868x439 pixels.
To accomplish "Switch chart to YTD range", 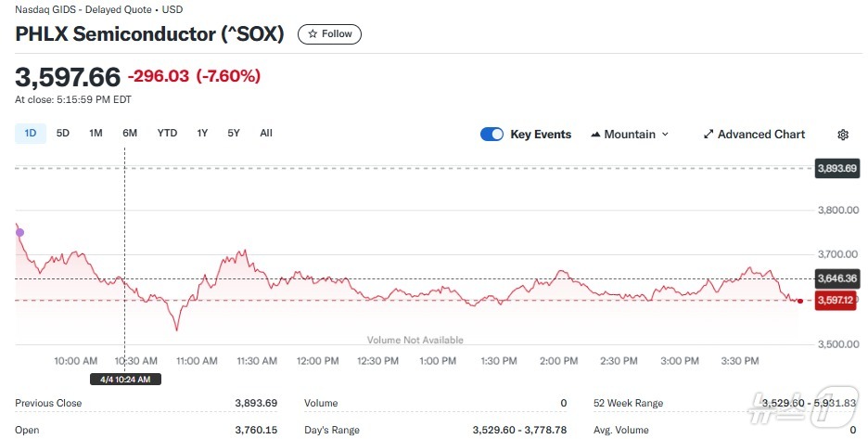I will click(167, 134).
